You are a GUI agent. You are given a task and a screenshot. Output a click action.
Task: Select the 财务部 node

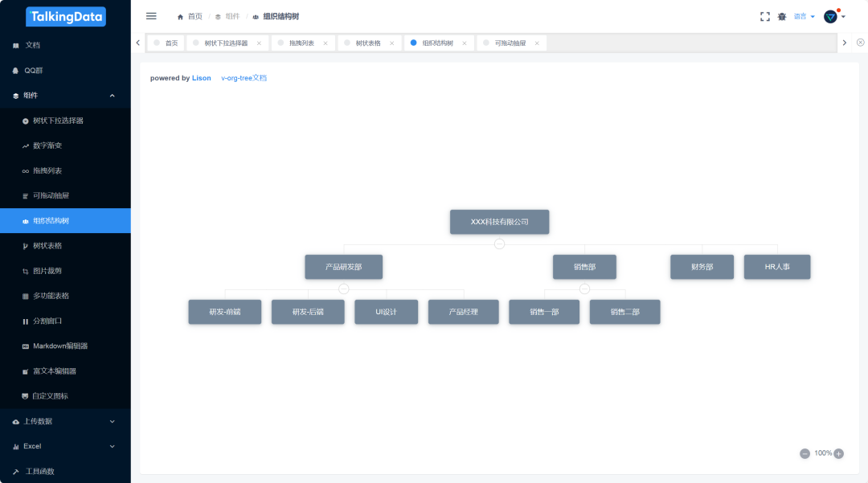point(702,267)
